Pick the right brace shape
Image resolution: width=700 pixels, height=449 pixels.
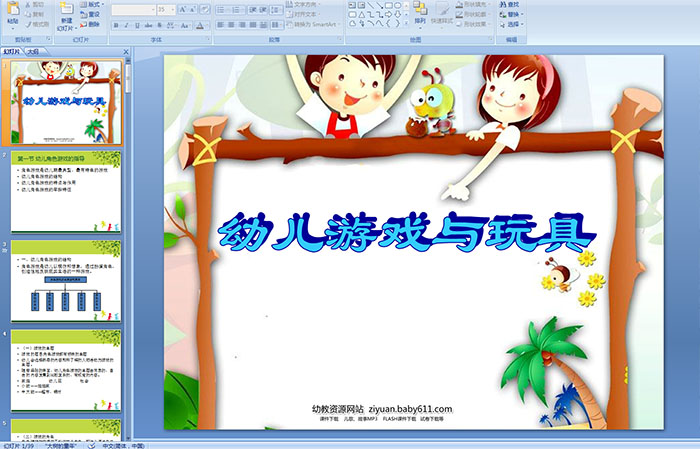pos(397,23)
